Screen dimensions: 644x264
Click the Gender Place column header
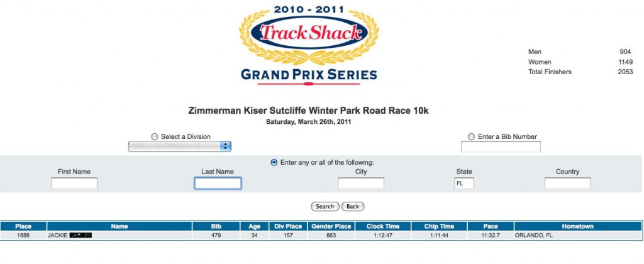point(331,226)
